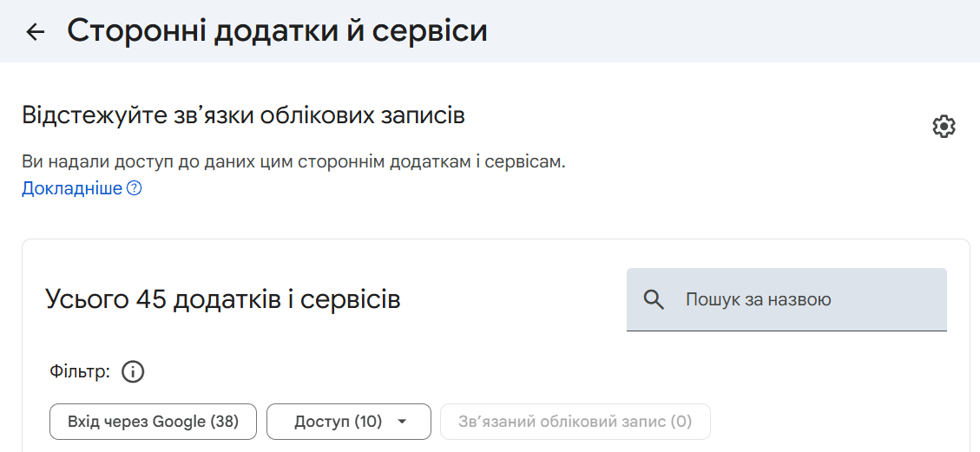The width and height of the screenshot is (980, 452).
Task: Click the grey top header bar
Action: pos(694,31)
